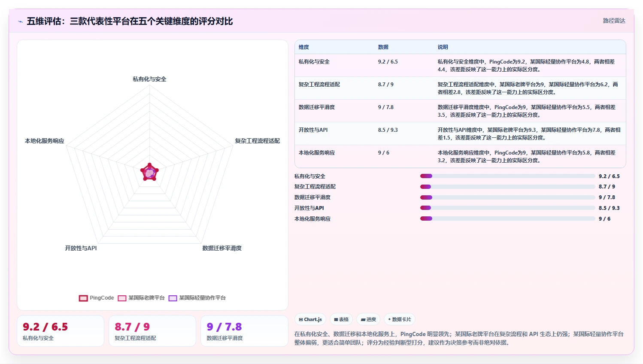Toggle 某国际老牌平台 legend swatch
The height and width of the screenshot is (364, 643).
click(122, 298)
